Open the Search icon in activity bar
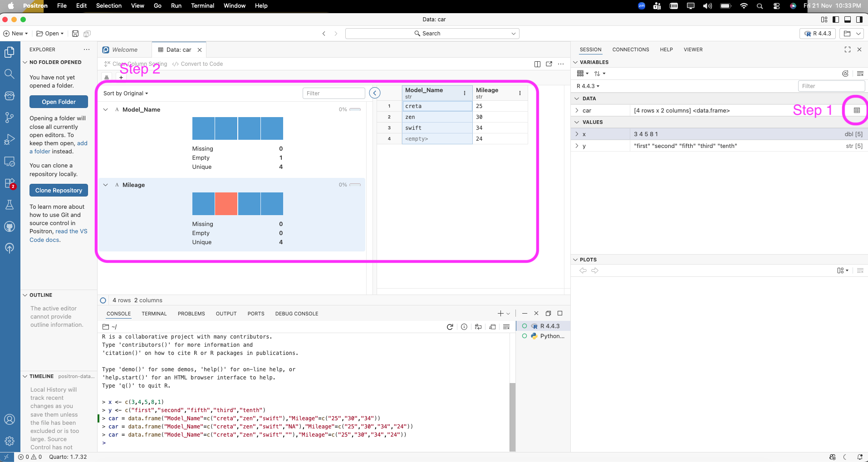Screen dimensions: 868x462 (10, 74)
